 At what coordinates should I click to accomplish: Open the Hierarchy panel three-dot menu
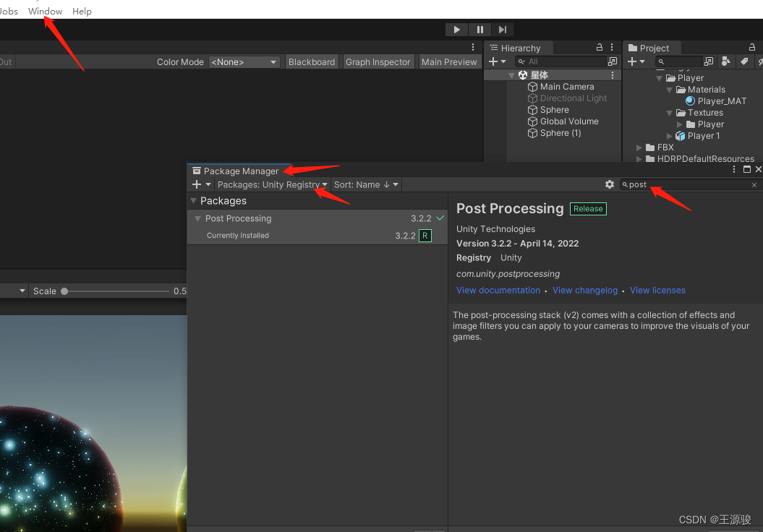[x=612, y=48]
